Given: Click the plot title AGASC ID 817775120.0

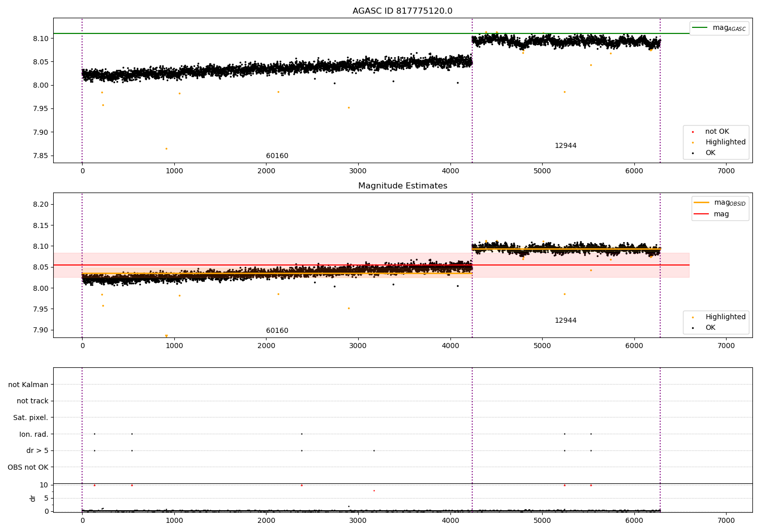Looking at the screenshot, I should point(402,11).
